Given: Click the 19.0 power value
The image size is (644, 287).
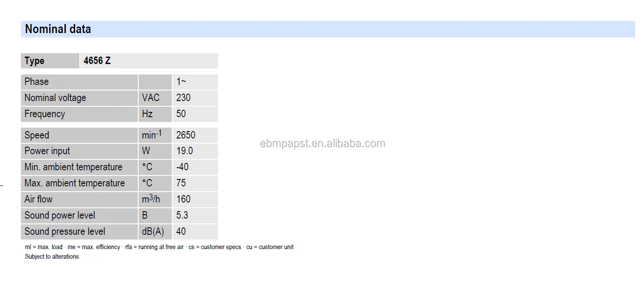Looking at the screenshot, I should coord(184,151).
